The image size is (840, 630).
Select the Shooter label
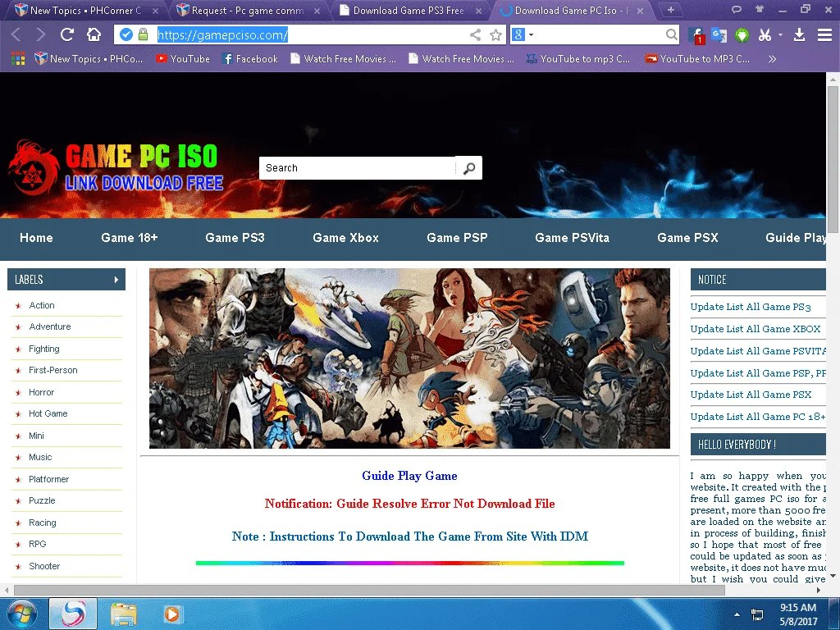pyautogui.click(x=44, y=566)
